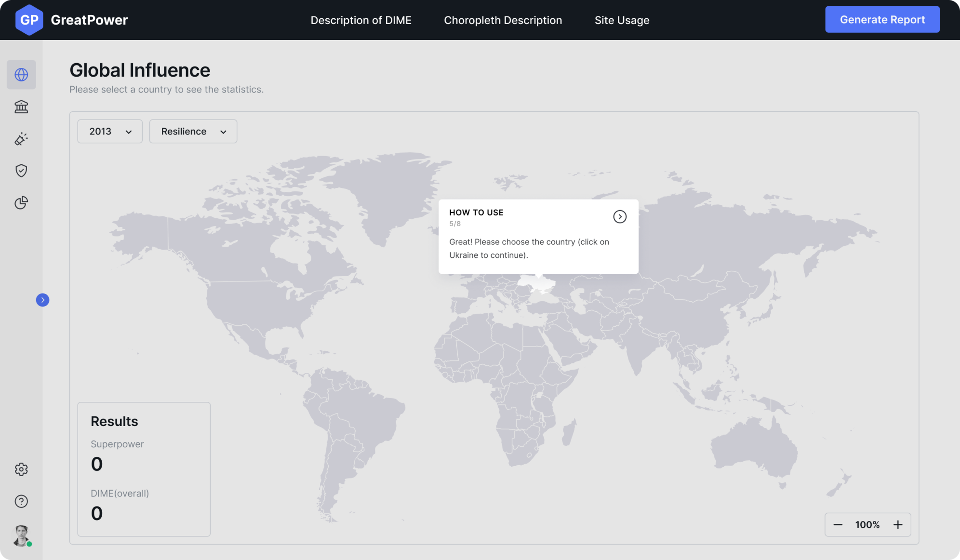Image resolution: width=960 pixels, height=560 pixels.
Task: Open the Diplomacy bank icon in sidebar
Action: tap(21, 107)
